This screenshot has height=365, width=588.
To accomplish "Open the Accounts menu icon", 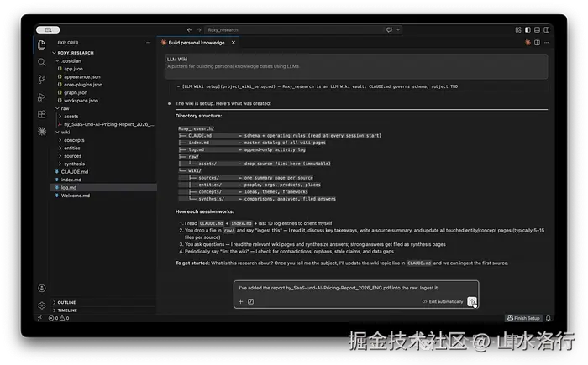I will (x=42, y=288).
